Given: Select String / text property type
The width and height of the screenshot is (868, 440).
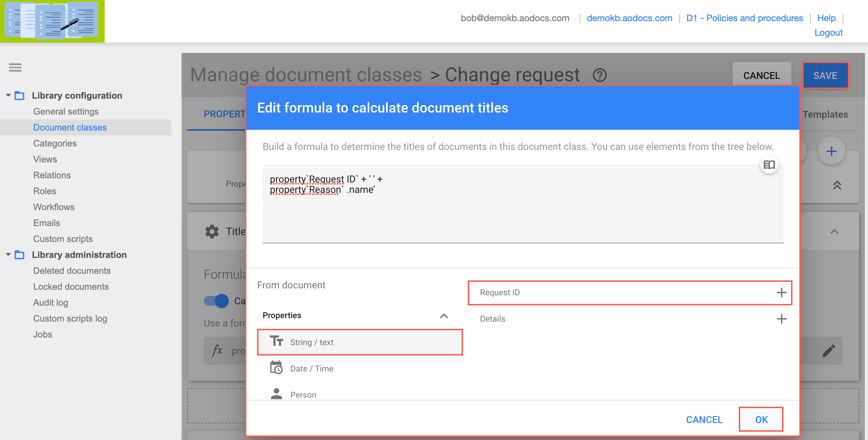Looking at the screenshot, I should (x=360, y=342).
